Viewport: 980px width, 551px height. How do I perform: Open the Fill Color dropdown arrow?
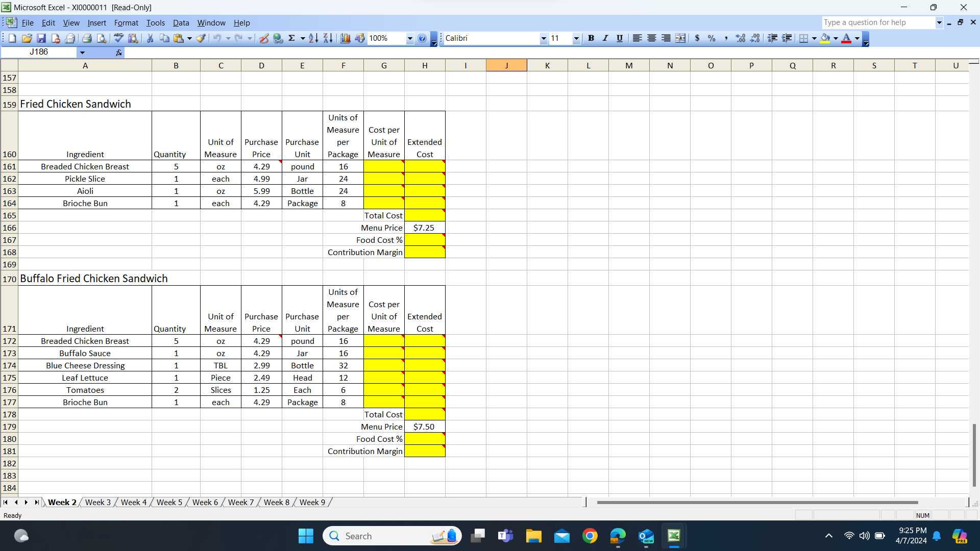coord(836,38)
